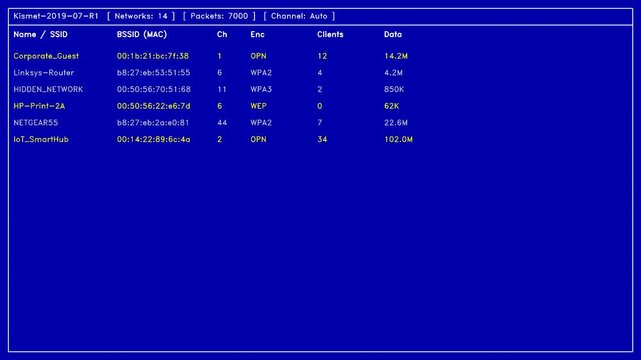Click MAC address 00:1b:21:bc:7f:38

pos(153,56)
